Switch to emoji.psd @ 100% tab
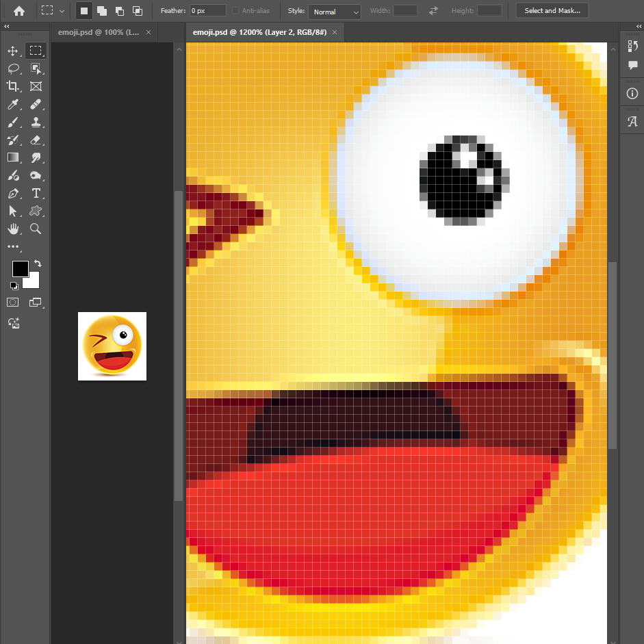 tap(99, 32)
